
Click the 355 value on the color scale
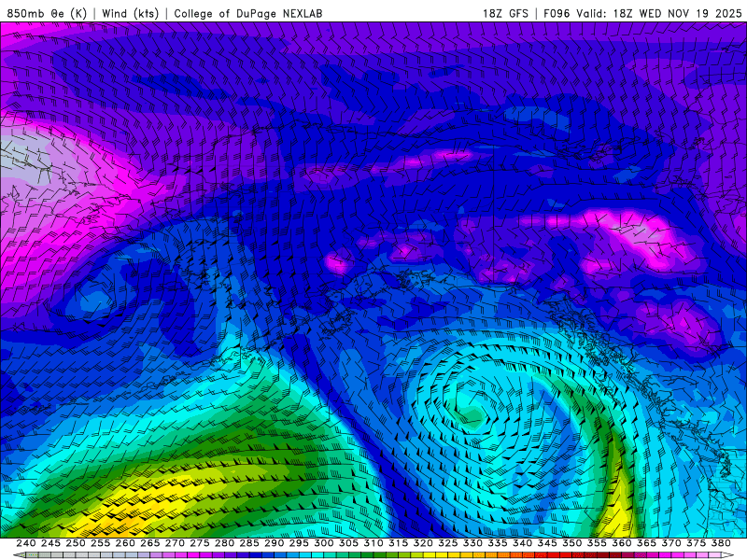click(597, 543)
